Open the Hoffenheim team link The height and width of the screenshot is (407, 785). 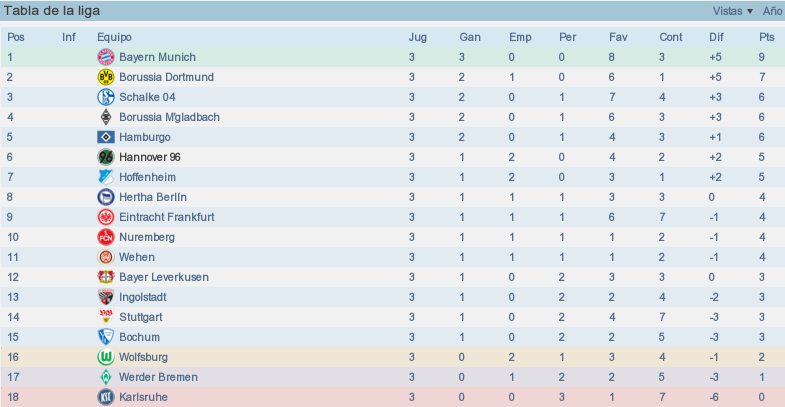(x=147, y=177)
